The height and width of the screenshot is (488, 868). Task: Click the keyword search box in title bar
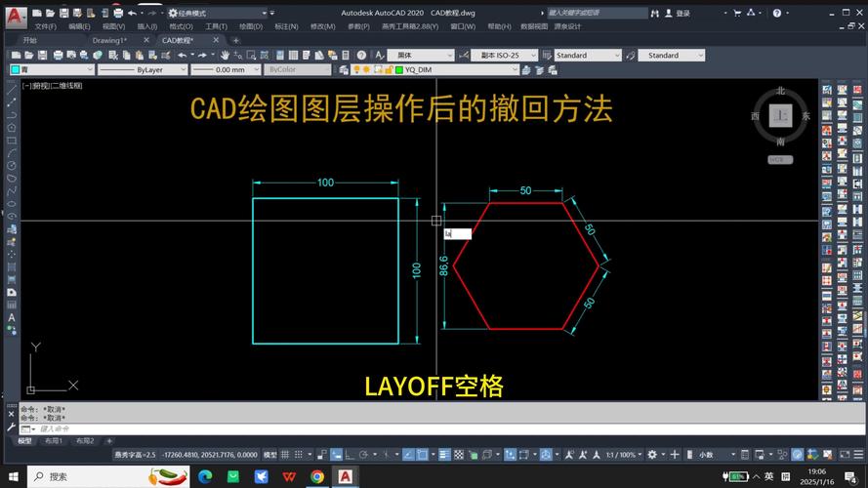pos(597,13)
